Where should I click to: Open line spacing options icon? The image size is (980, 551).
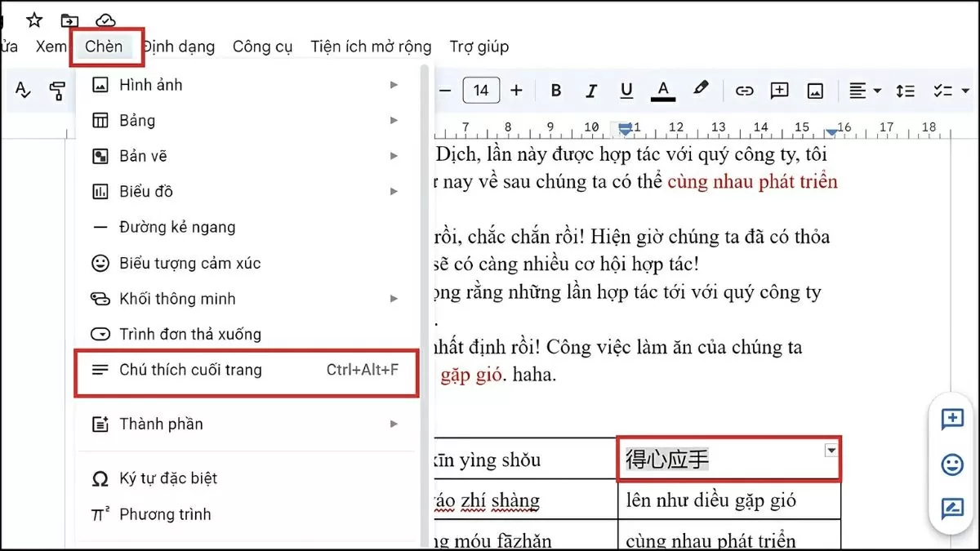905,90
